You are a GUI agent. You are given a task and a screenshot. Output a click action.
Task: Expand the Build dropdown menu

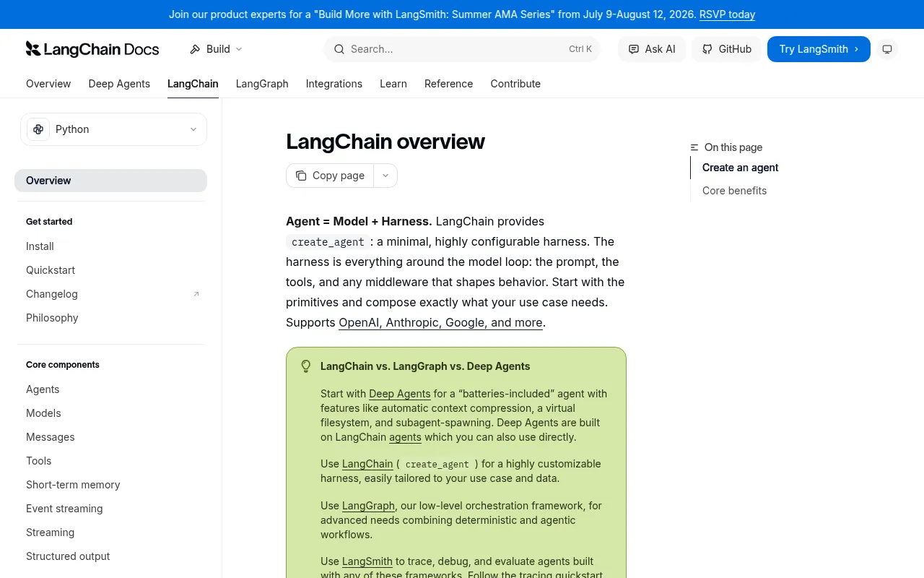pos(216,49)
